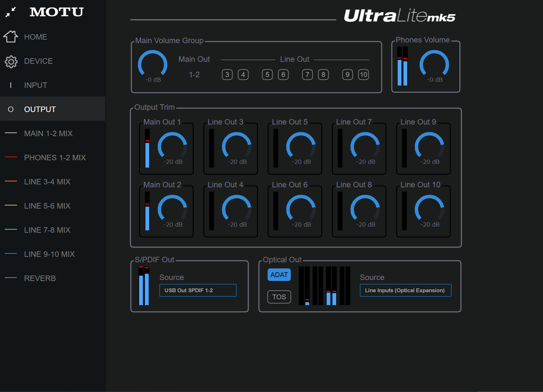Image resolution: width=543 pixels, height=392 pixels.
Task: Select the OUTPUT page
Action: (53, 109)
